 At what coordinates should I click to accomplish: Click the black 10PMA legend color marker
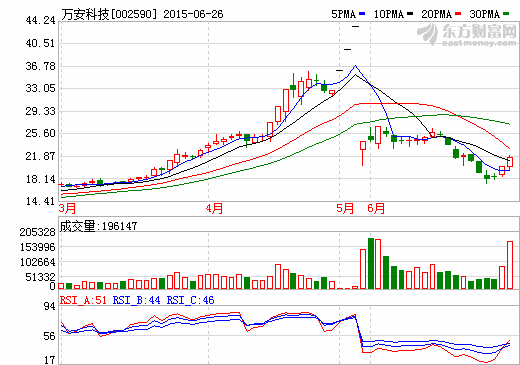410,14
